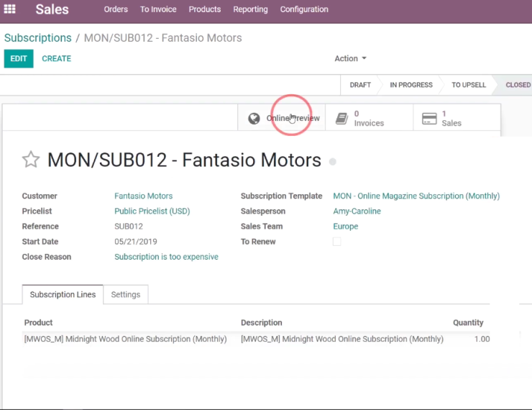Click the reference value SUB012

coord(129,227)
